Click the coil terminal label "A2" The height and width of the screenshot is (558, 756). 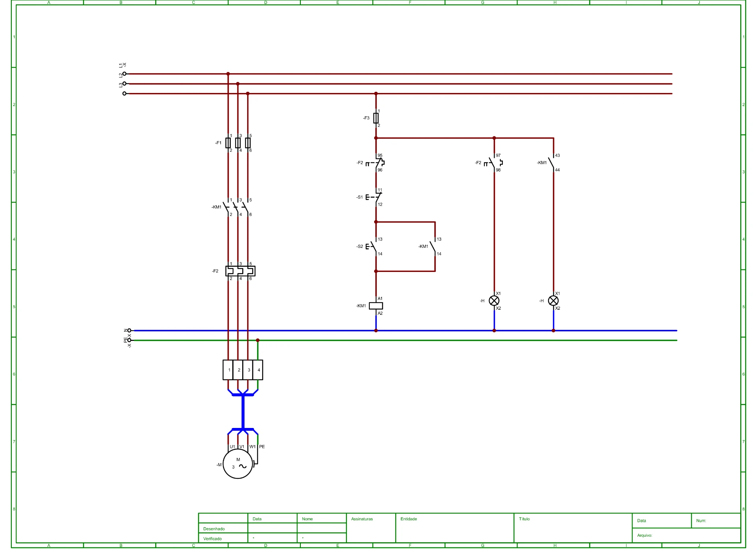(380, 313)
